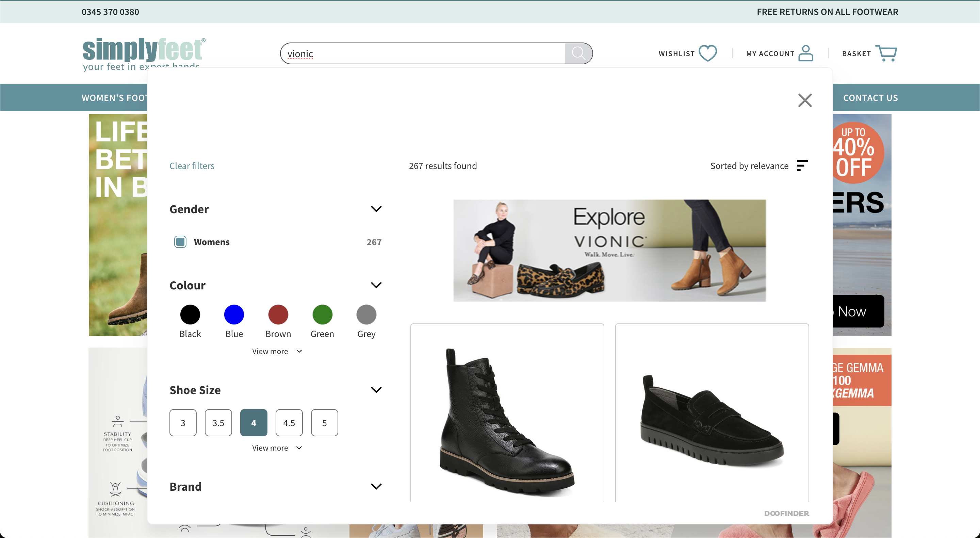
Task: Click the sort order icon
Action: 802,165
